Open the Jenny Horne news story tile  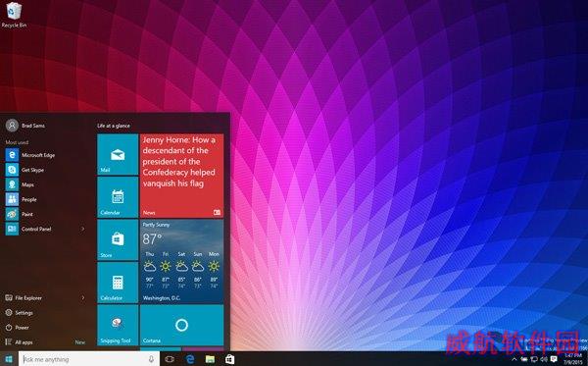point(182,176)
